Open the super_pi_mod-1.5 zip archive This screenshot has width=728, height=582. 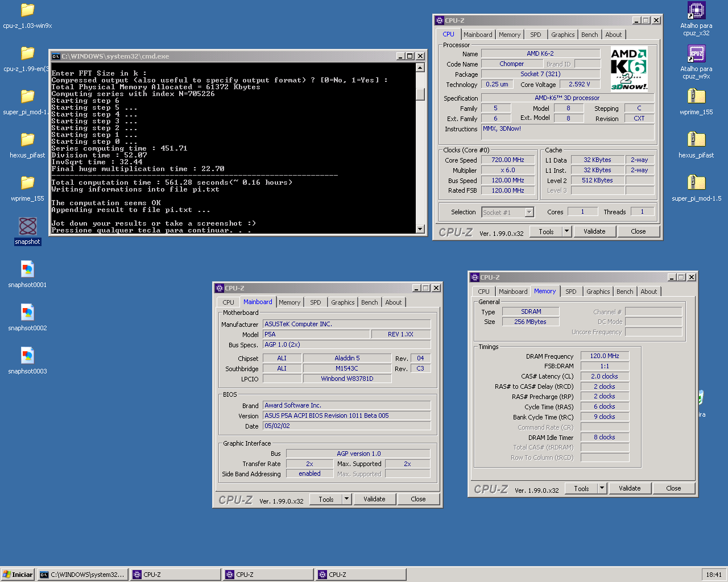[x=696, y=183]
